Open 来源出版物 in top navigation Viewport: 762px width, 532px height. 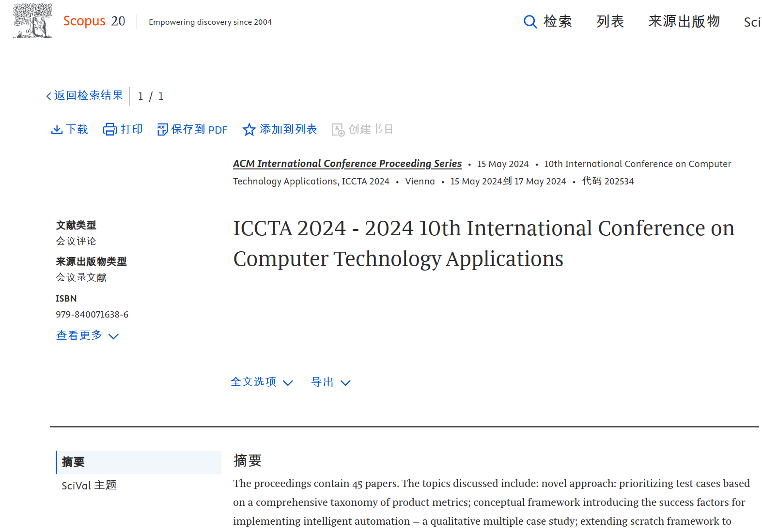(684, 22)
